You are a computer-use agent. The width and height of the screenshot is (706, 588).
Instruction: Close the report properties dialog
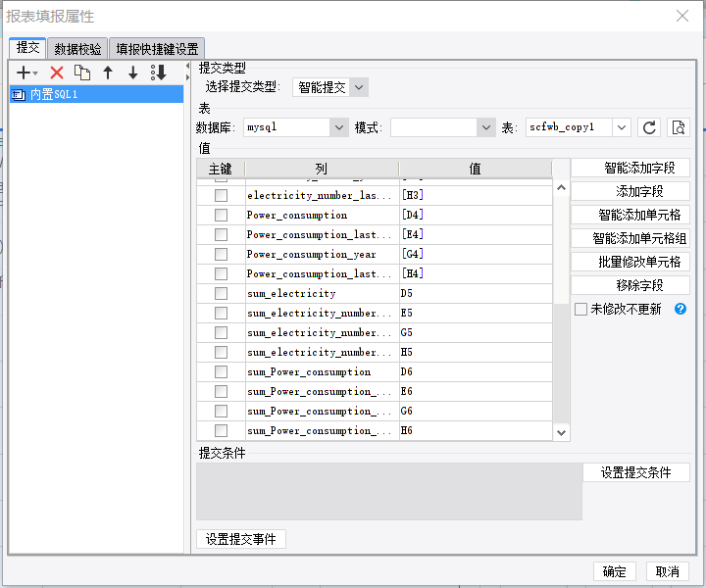[682, 17]
